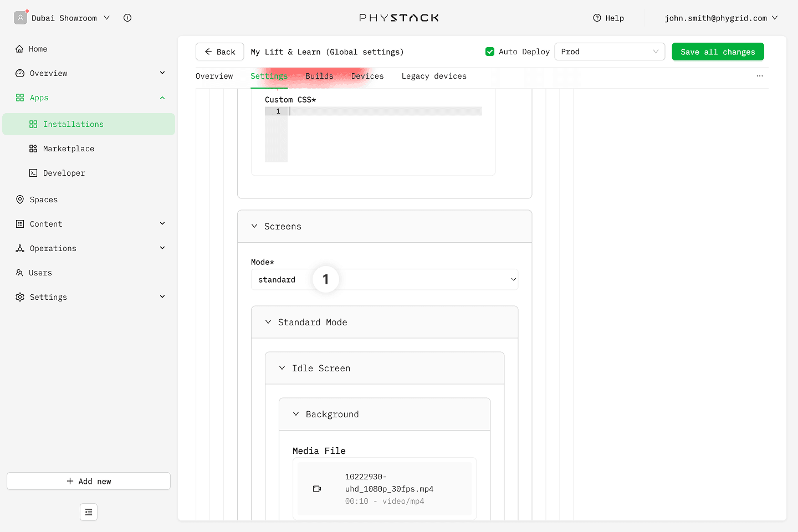Image resolution: width=798 pixels, height=532 pixels.
Task: Open the Legacy devices tab
Action: 434,76
